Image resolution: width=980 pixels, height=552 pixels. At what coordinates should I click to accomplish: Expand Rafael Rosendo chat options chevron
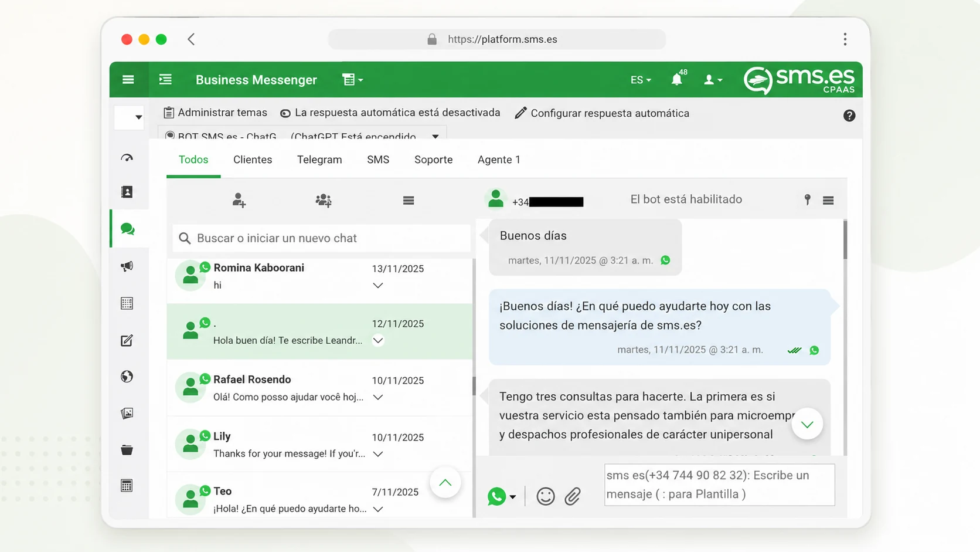tap(378, 397)
